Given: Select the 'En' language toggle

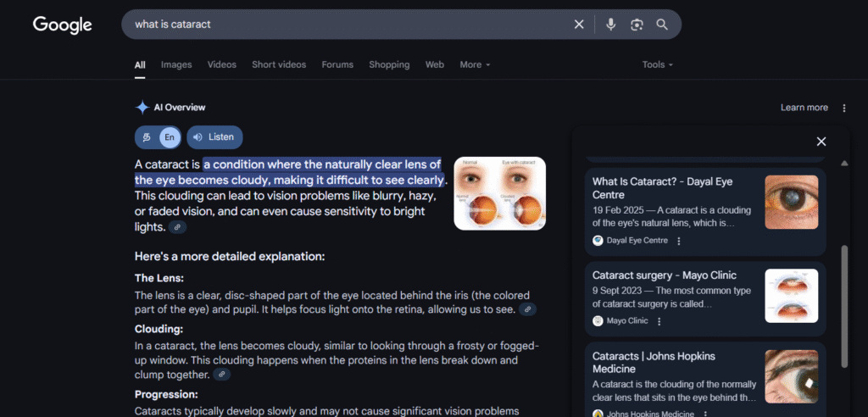Looking at the screenshot, I should (x=170, y=137).
